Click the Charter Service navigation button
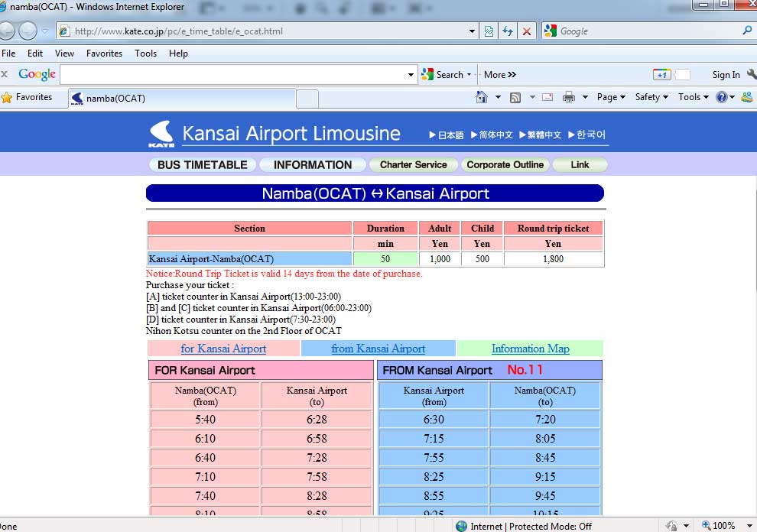757x532 pixels. [x=413, y=165]
